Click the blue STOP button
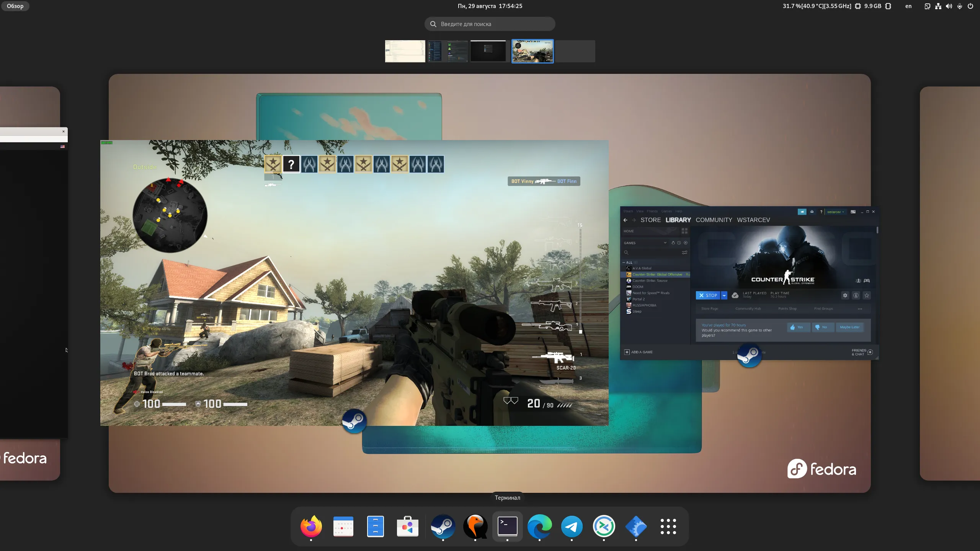Screen dimensions: 980x551 (x=708, y=295)
